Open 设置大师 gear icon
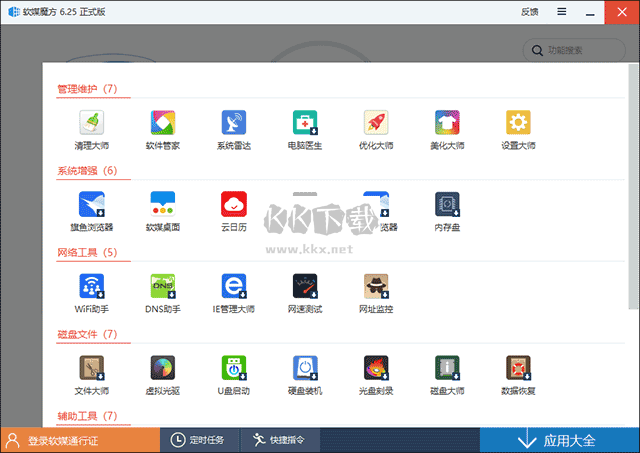Image resolution: width=640 pixels, height=453 pixels. (518, 122)
